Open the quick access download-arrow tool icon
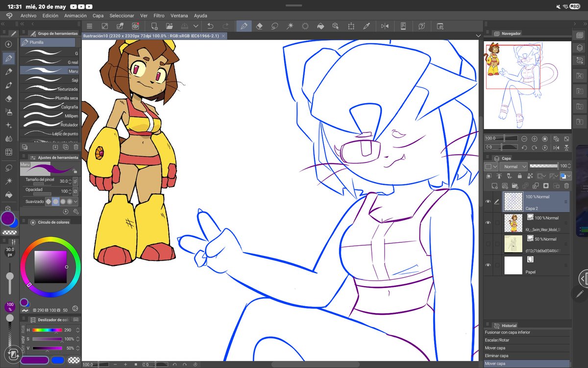The width and height of the screenshot is (588, 368). [x=8, y=44]
